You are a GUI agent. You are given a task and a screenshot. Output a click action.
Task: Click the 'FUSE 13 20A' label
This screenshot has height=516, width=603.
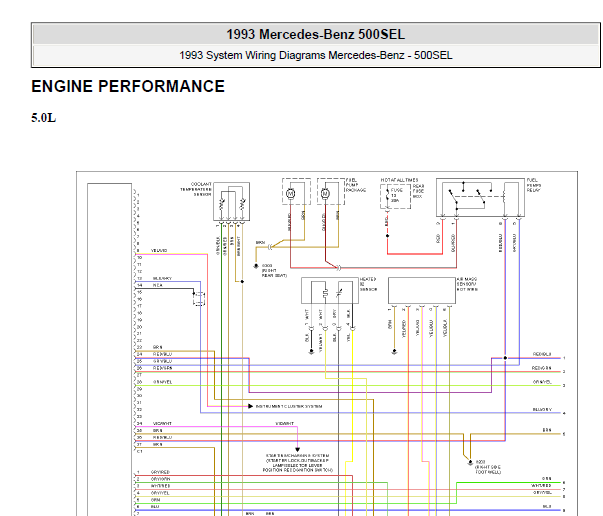point(396,195)
